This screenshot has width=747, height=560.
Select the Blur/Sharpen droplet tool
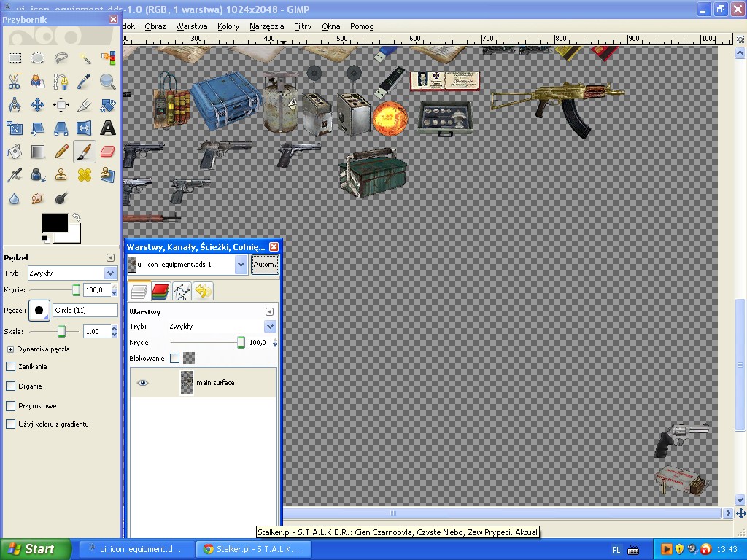pyautogui.click(x=15, y=198)
